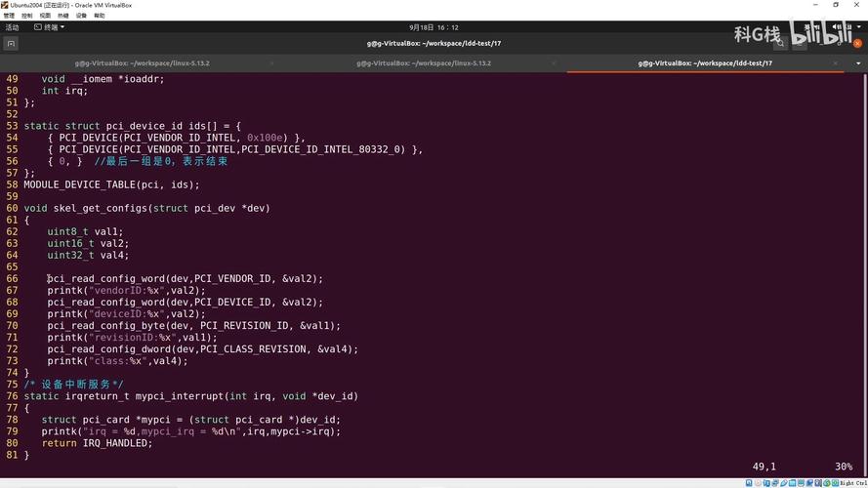Image resolution: width=868 pixels, height=488 pixels.
Task: Click static struct pci_device_id ids[] line
Action: tap(133, 126)
